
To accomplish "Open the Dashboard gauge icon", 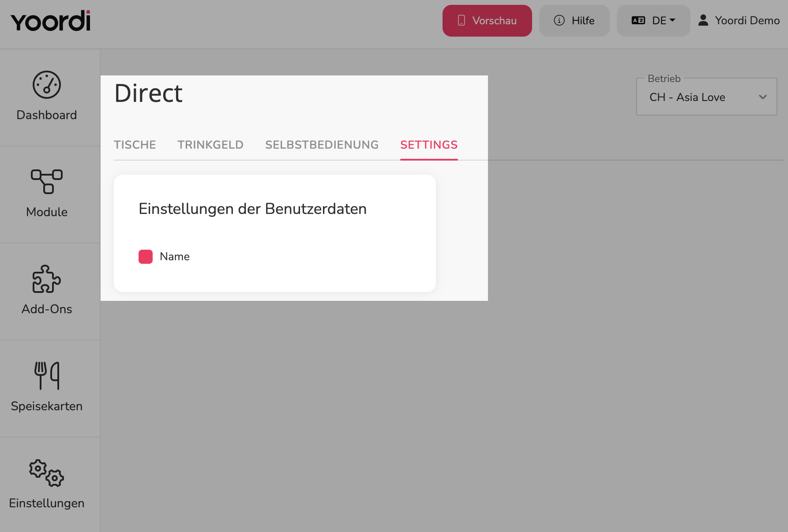I will point(47,85).
